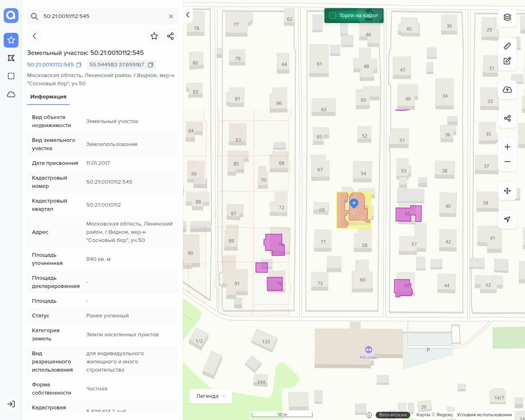Copy the cadastral number 50:21:0010112:545

pyautogui.click(x=79, y=65)
